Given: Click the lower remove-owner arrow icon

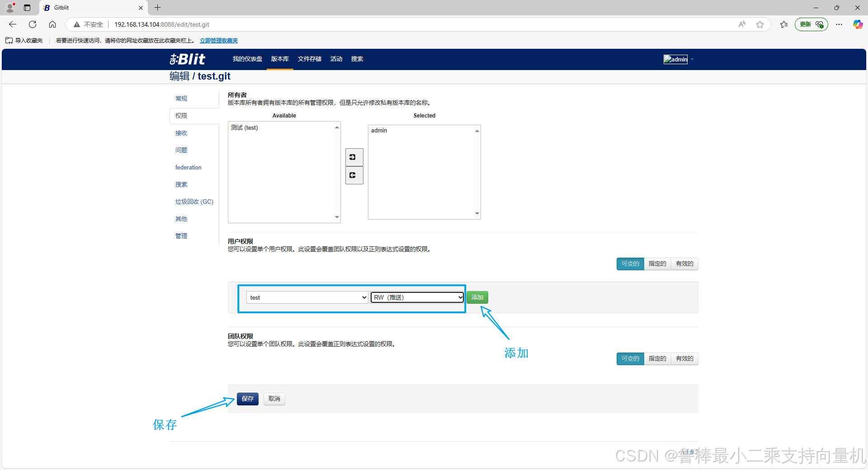Looking at the screenshot, I should pos(354,175).
